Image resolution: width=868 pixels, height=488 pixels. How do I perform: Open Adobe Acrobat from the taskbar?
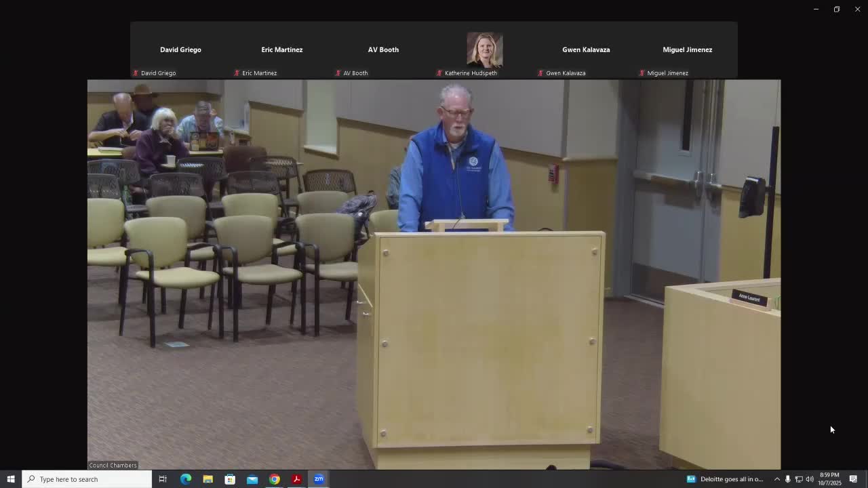pyautogui.click(x=296, y=479)
